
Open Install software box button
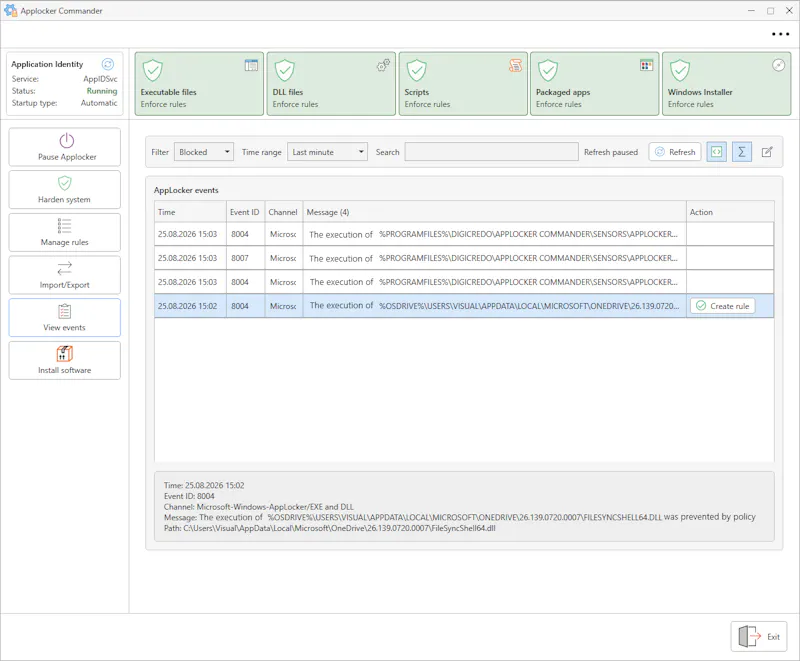click(x=65, y=361)
